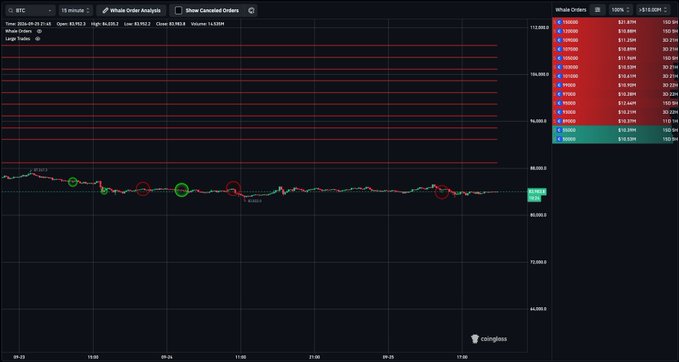The height and width of the screenshot is (362, 679).
Task: Click the Whale Orders panel title
Action: pos(571,10)
